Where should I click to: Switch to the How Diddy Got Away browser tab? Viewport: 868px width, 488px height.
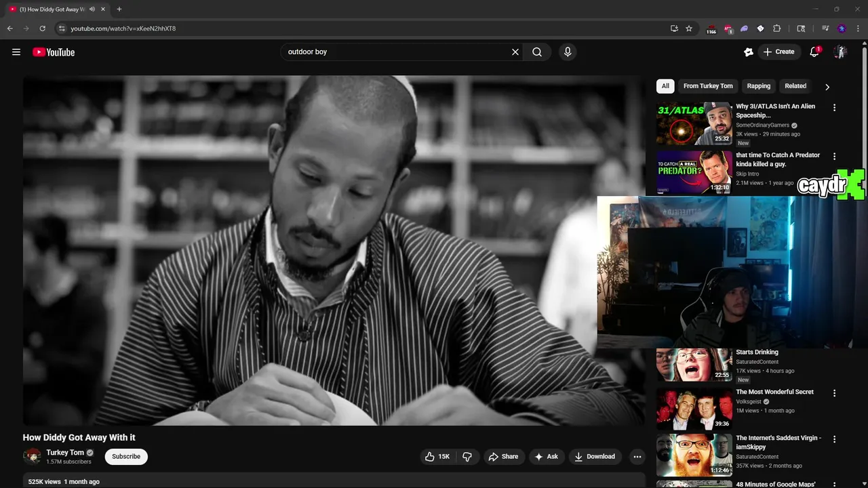[x=57, y=9]
